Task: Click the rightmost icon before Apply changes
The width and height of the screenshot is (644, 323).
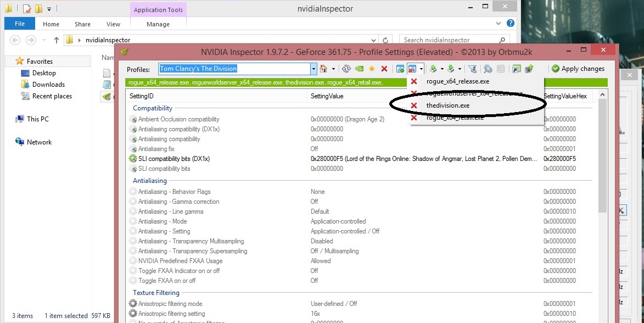Action: [529, 69]
